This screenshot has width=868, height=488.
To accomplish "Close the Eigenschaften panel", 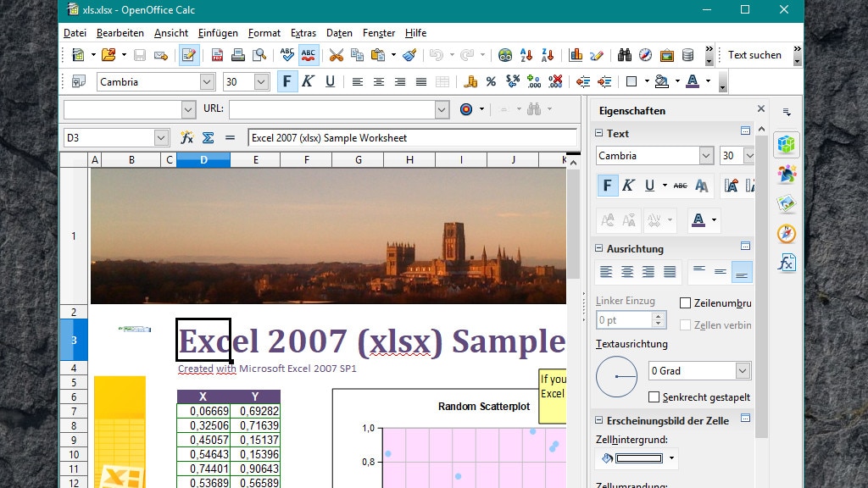I will point(761,108).
